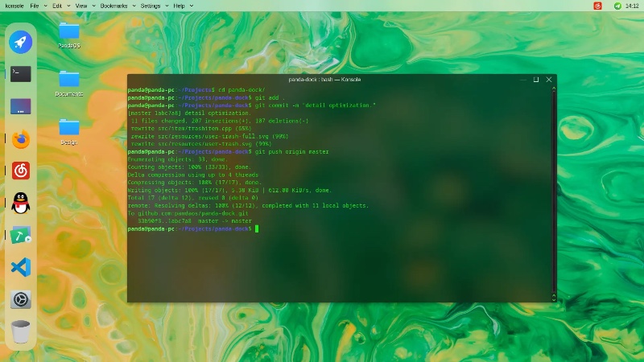Open the rocket launcher in the dock
This screenshot has width=644, height=362.
[x=21, y=43]
